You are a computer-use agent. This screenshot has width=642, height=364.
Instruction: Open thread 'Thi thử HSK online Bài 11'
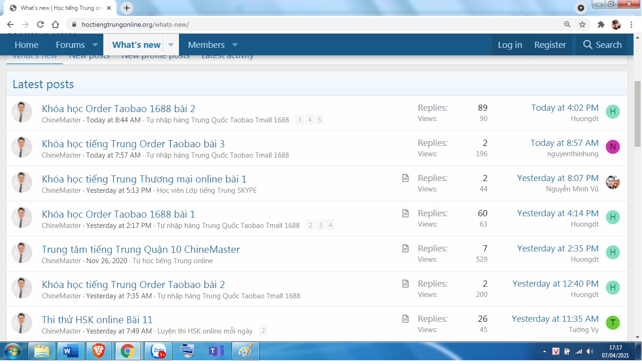tap(97, 319)
